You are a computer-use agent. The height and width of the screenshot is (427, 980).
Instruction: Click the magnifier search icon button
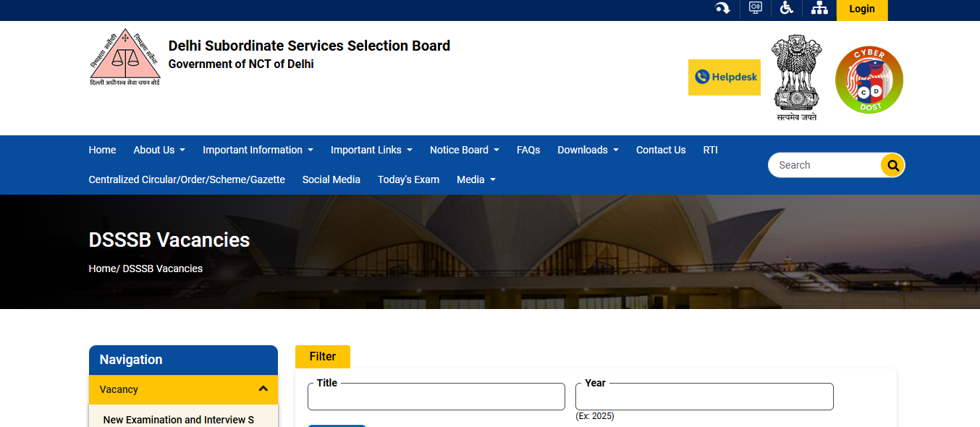pos(892,165)
